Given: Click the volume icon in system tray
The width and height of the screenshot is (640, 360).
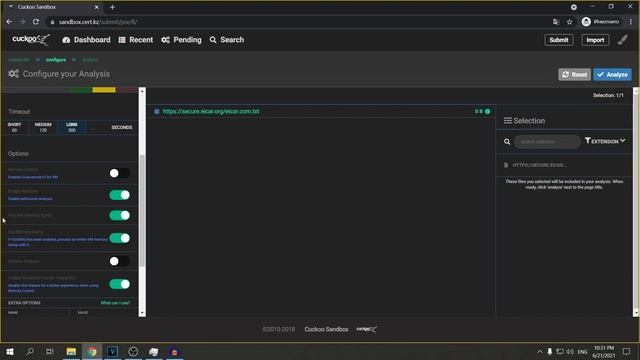Looking at the screenshot, I should [x=570, y=351].
